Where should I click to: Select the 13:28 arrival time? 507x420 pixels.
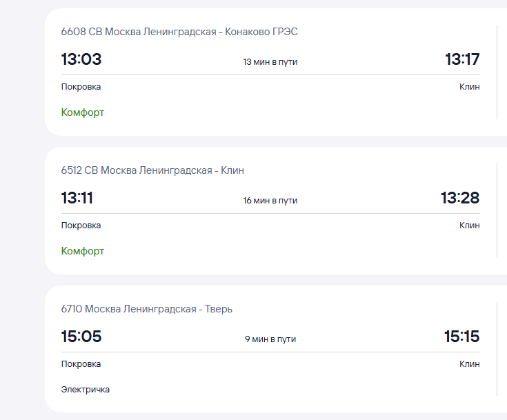click(460, 198)
